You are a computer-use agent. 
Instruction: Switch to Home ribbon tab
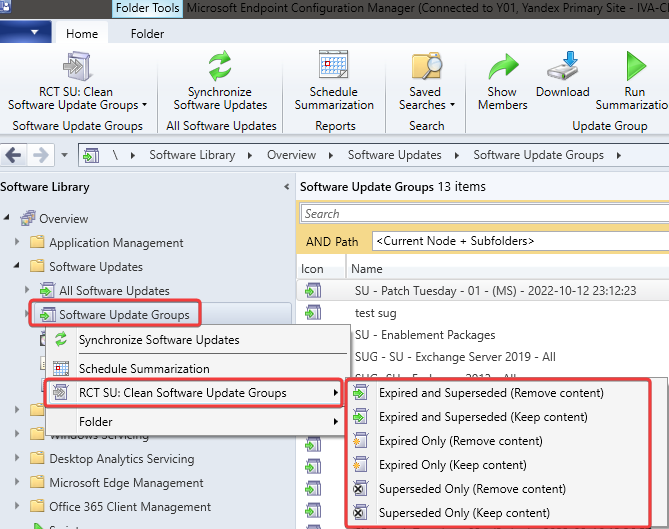[82, 34]
